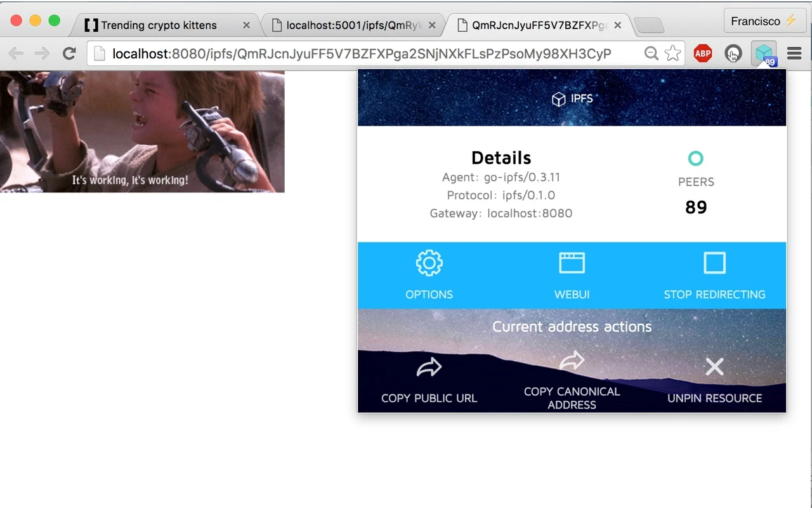Click the "Protocol: ipfs/0.1.0" text
812x508 pixels.
click(x=501, y=195)
